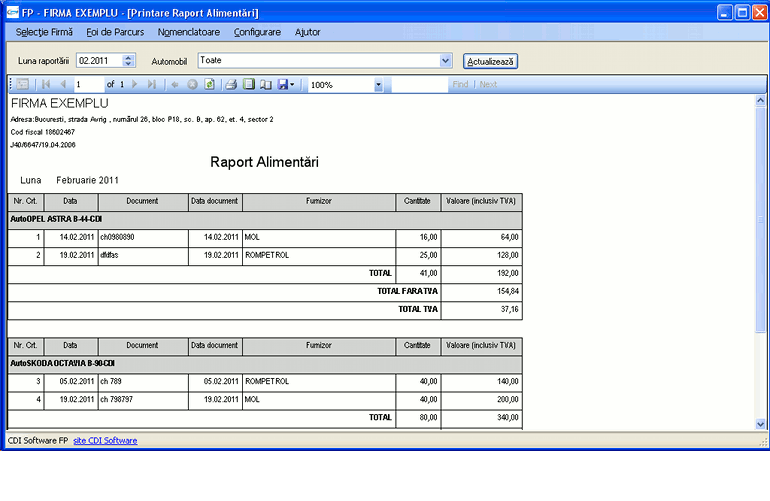Expand the Automobil combo box showing Toate
This screenshot has height=501, width=770.
click(x=445, y=61)
